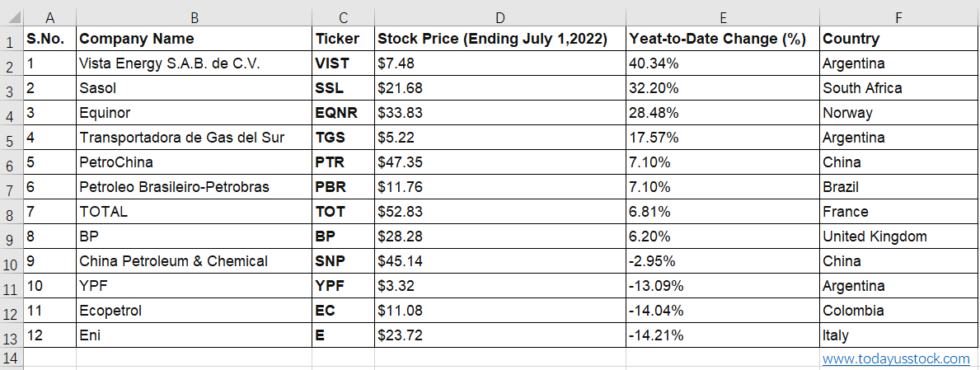The image size is (980, 370).
Task: Select column D header
Action: 500,17
